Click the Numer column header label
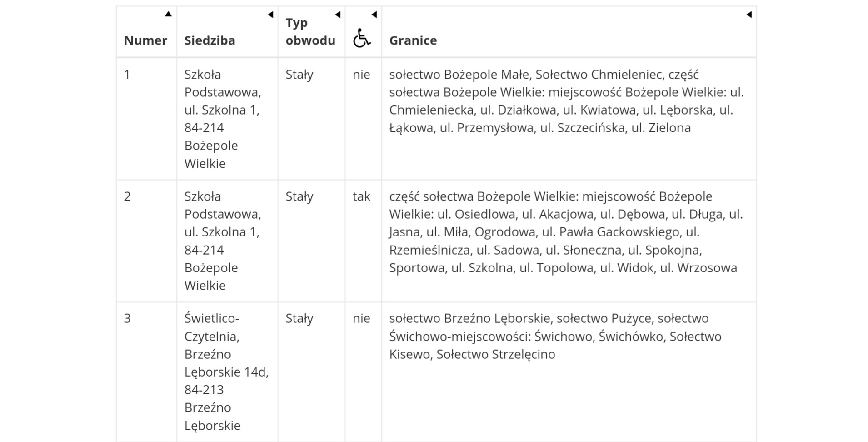Image resolution: width=868 pixels, height=442 pixels. [145, 40]
